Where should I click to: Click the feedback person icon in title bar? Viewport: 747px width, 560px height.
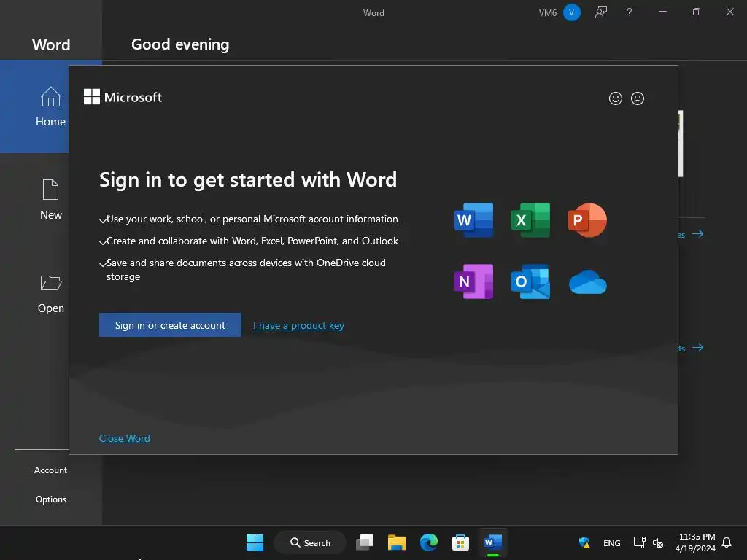click(601, 12)
